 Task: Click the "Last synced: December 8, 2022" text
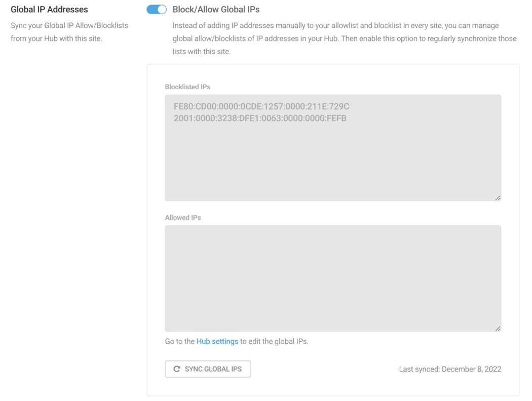(450, 369)
